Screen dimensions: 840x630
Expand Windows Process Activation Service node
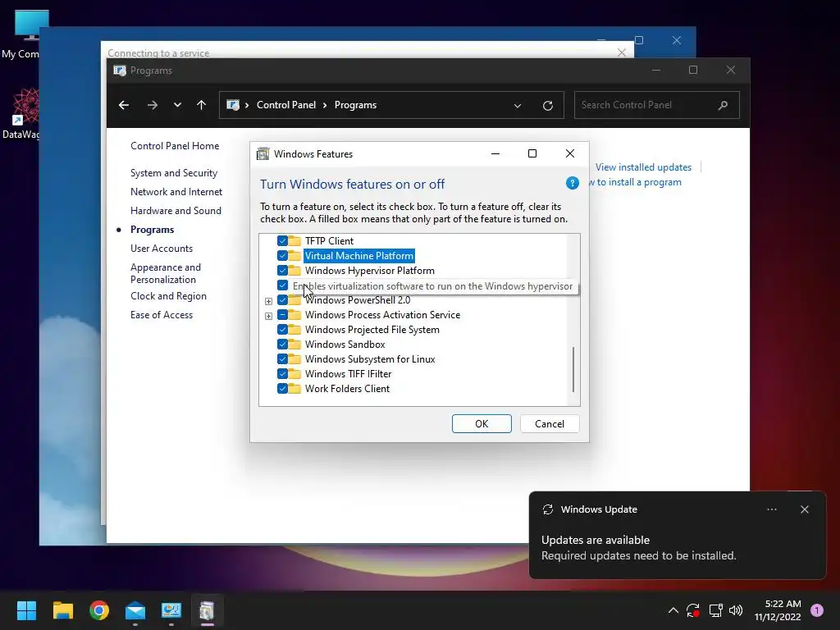click(268, 316)
